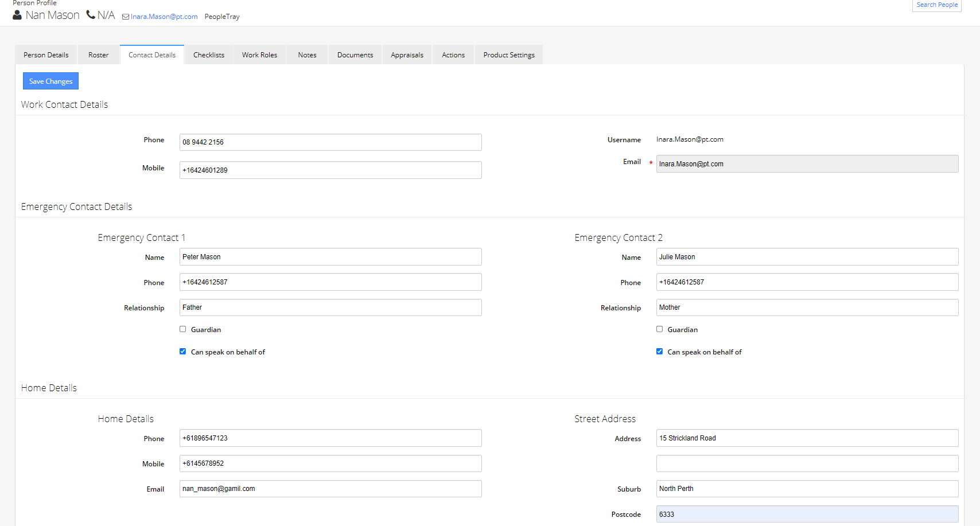Select the Work Roles tab
The width and height of the screenshot is (980, 526).
[259, 54]
